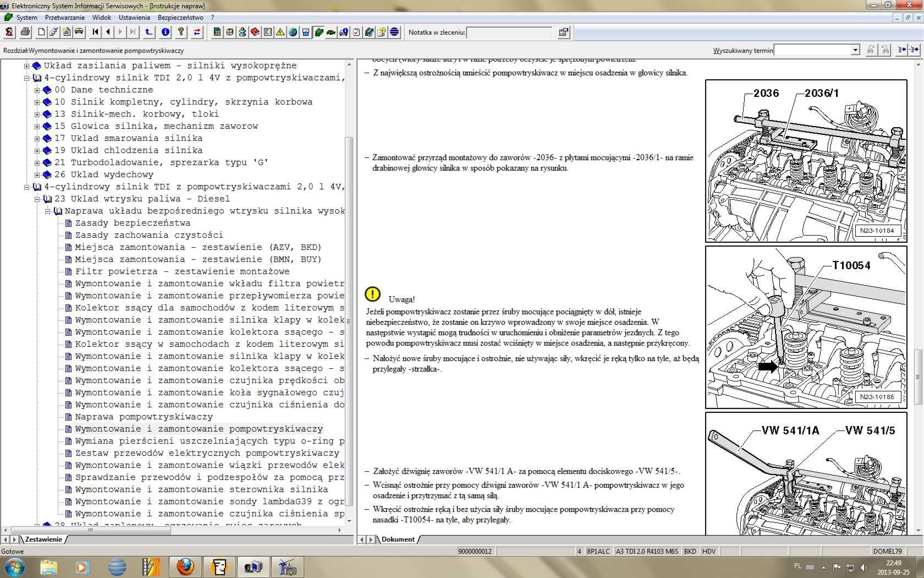Click the volume speaker tray icon
The height and width of the screenshot is (578, 924).
click(x=864, y=567)
